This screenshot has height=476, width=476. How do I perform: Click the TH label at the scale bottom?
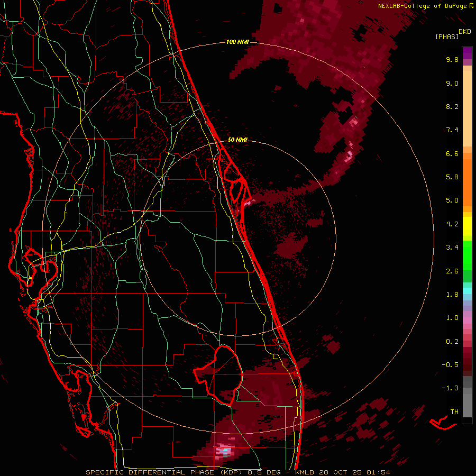[x=454, y=412]
